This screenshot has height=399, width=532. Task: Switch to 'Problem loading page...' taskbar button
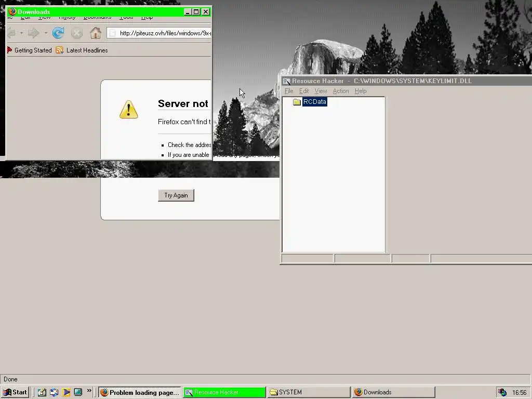pyautogui.click(x=140, y=392)
